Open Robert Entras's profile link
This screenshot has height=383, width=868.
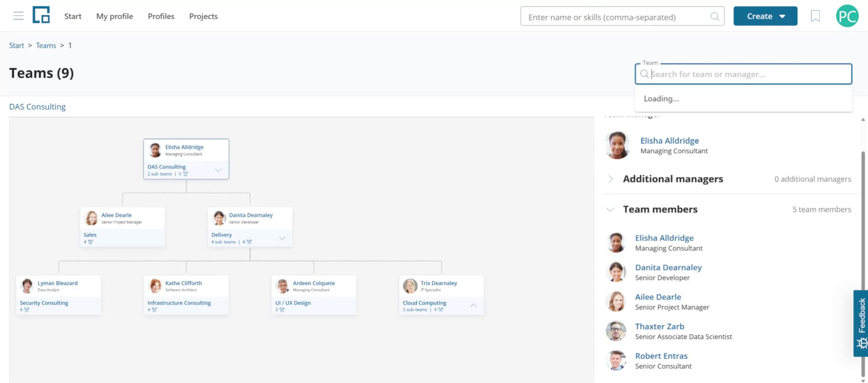[661, 356]
